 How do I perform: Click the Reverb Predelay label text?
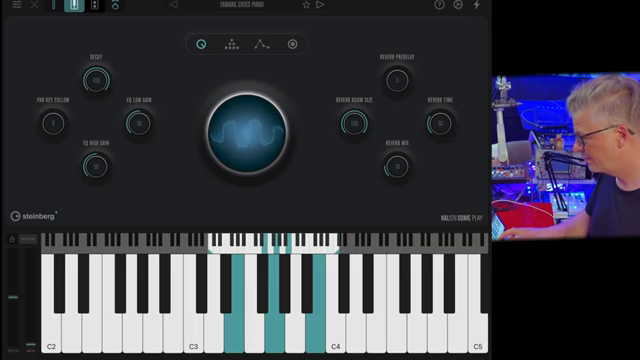click(397, 57)
